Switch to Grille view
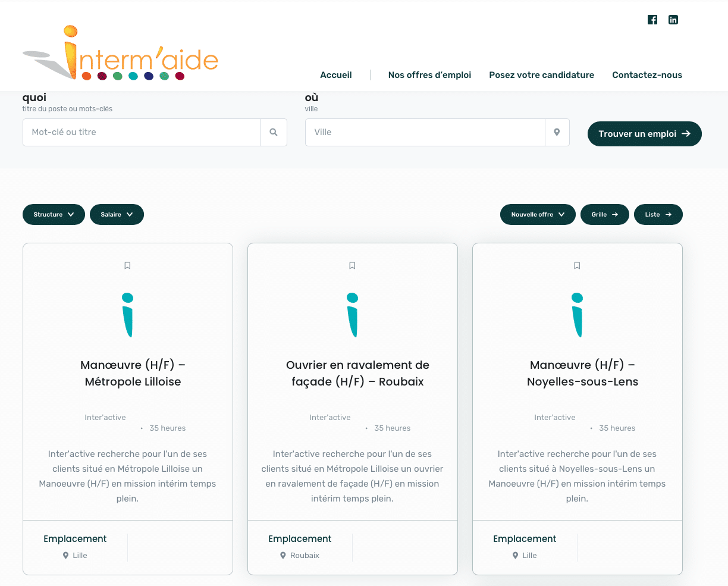Screen dimensions: 728x586 (604, 215)
